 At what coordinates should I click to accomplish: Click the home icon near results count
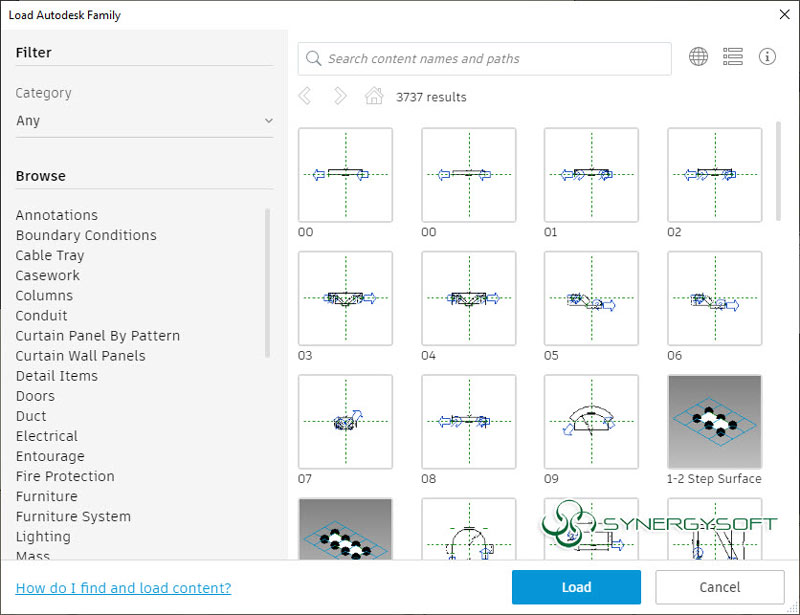click(374, 96)
